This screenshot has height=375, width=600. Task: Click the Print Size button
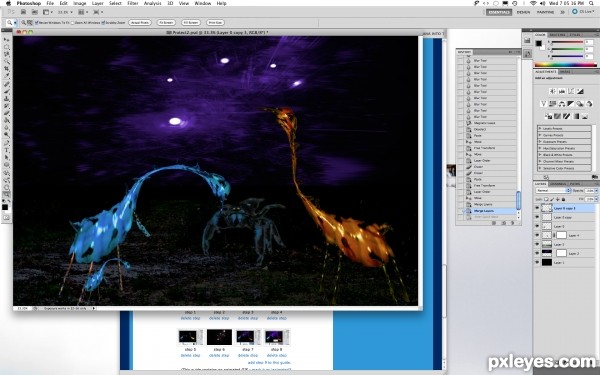215,23
